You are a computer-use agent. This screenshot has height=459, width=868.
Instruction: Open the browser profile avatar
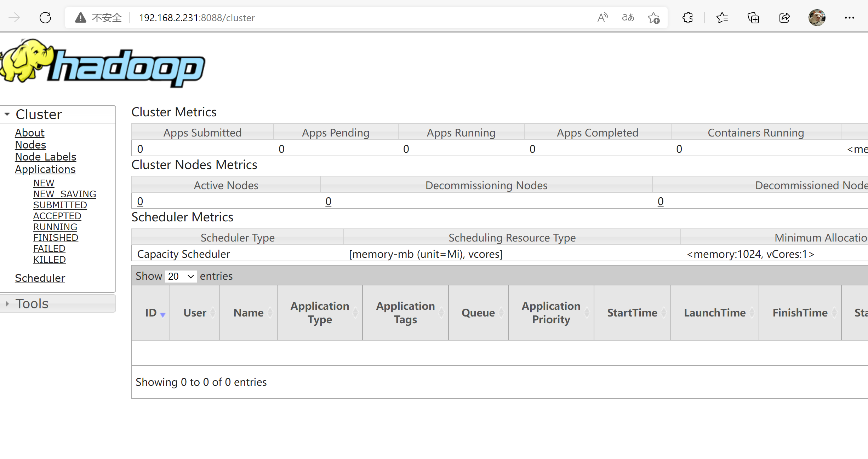coord(817,18)
